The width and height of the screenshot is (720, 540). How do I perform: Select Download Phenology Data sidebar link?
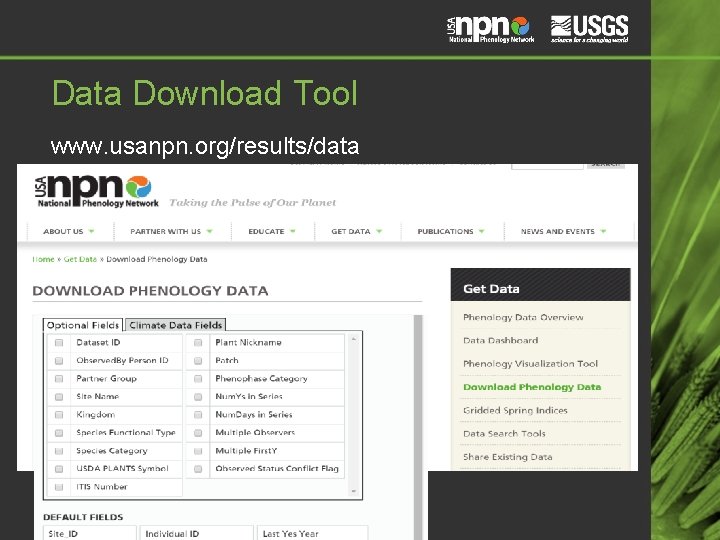532,387
